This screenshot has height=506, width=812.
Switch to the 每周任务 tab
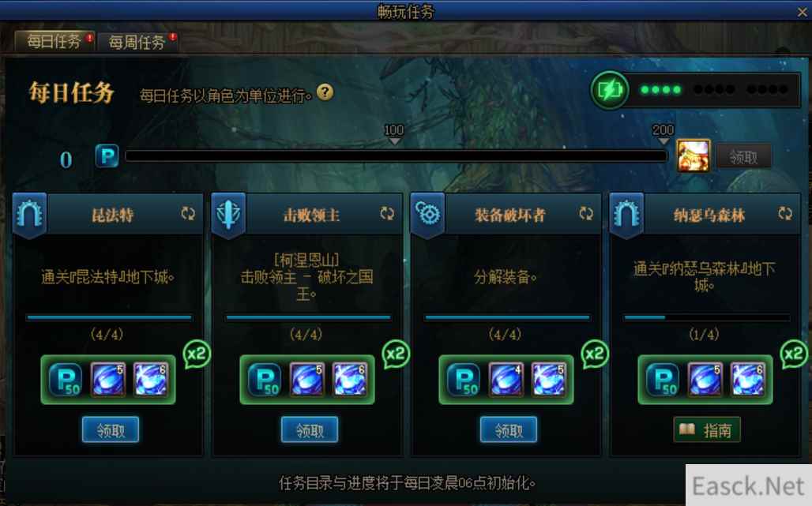point(137,42)
